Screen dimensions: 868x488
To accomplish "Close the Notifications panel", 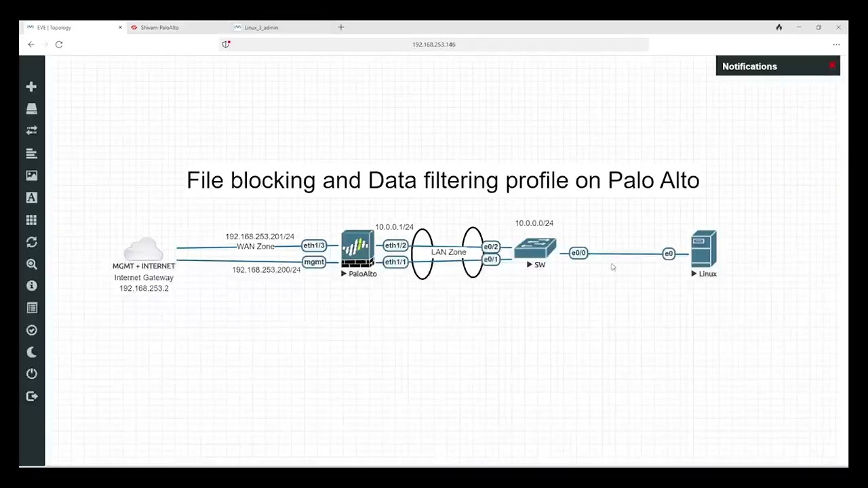I will point(832,65).
